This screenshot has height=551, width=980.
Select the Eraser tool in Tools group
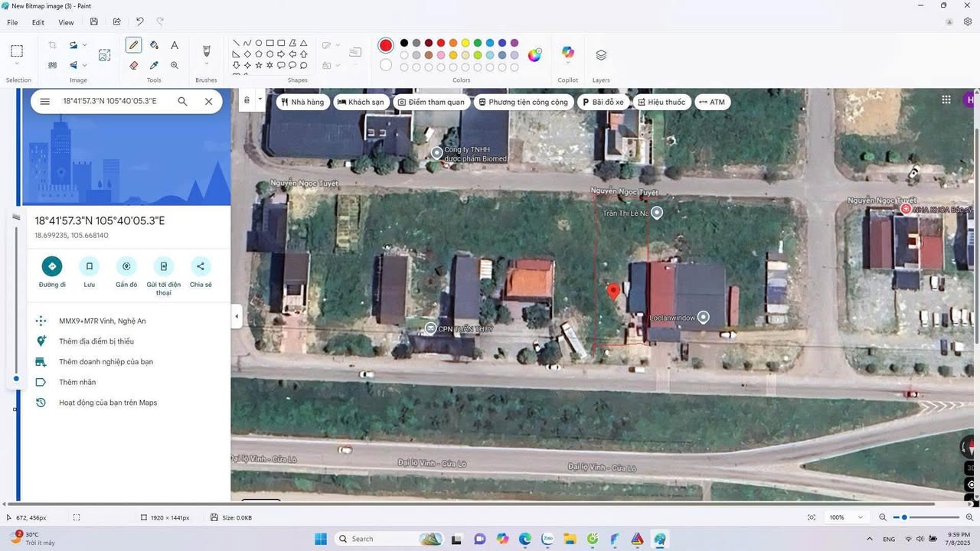point(134,64)
